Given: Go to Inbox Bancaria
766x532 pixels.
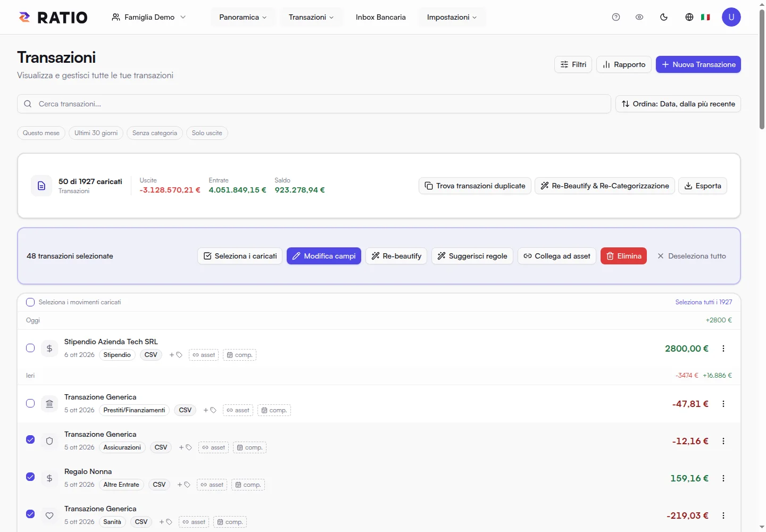Looking at the screenshot, I should [381, 17].
